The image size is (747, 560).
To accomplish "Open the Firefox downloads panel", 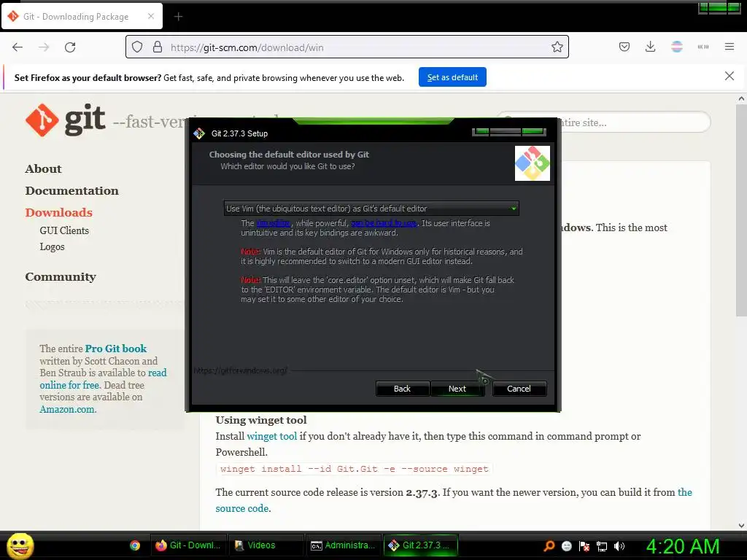I will tap(650, 47).
